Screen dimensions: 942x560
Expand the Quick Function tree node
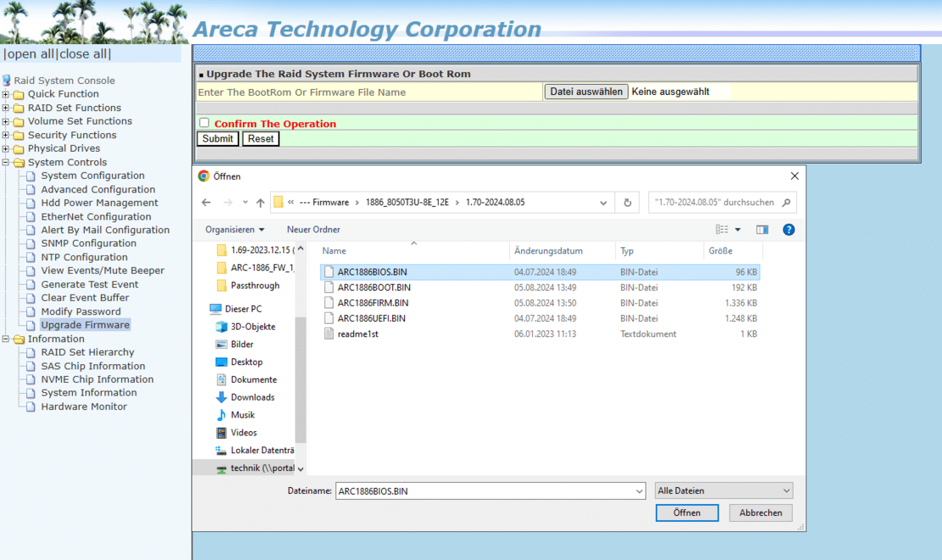click(x=6, y=94)
